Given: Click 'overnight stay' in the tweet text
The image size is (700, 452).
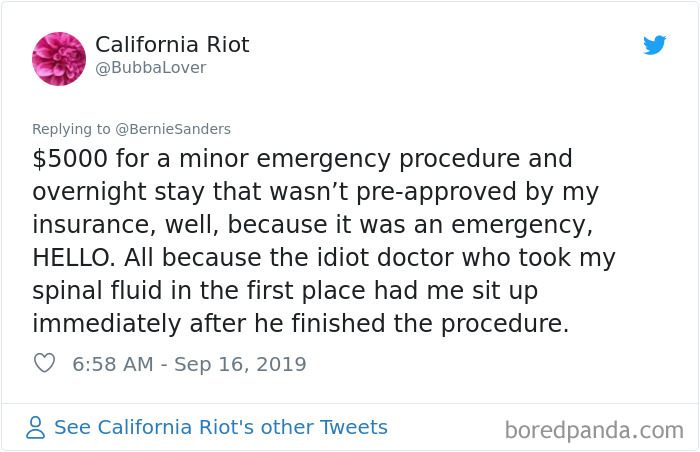Looking at the screenshot, I should [x=120, y=192].
